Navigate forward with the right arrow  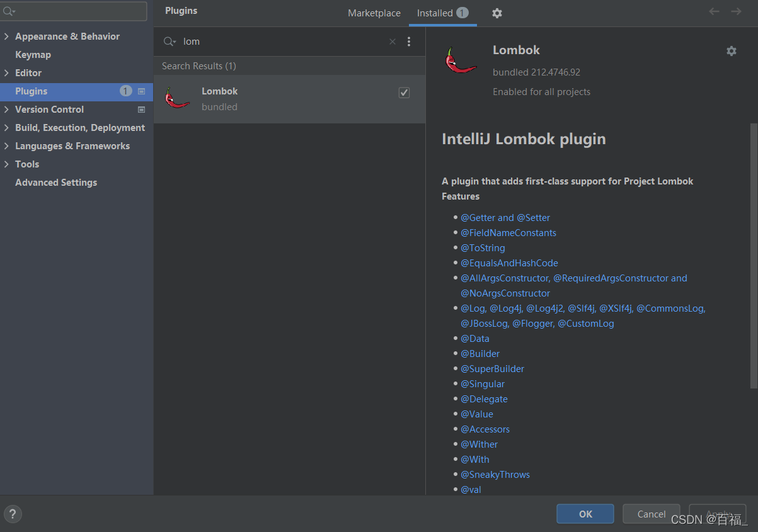pyautogui.click(x=736, y=11)
